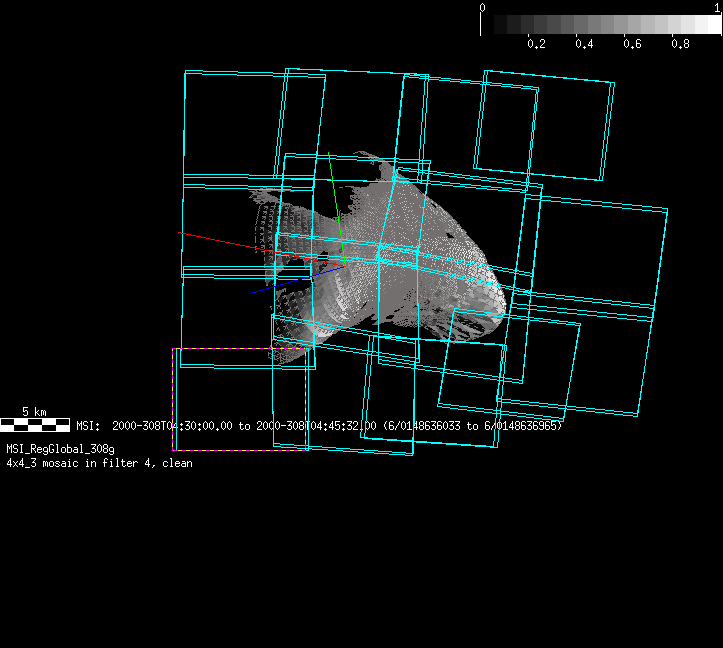Select the 0.4 tick label on colorbar
The width and height of the screenshot is (723, 648).
point(584,44)
